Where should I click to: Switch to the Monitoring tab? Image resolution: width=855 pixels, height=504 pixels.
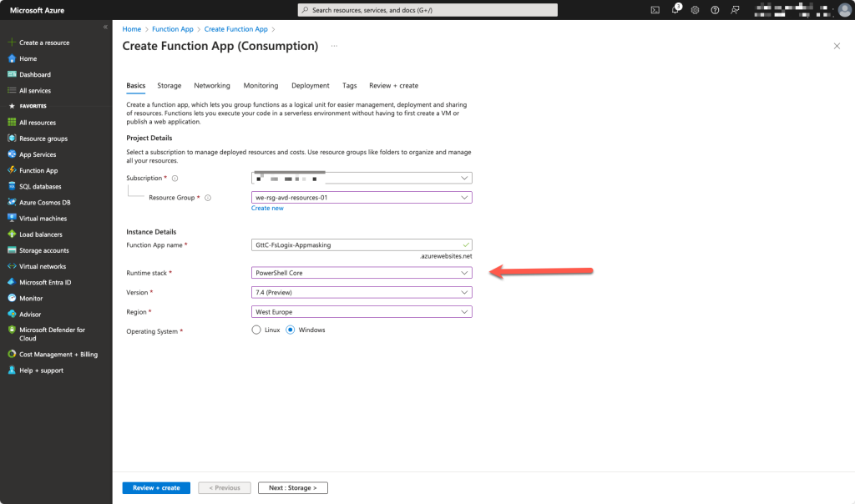(x=261, y=86)
